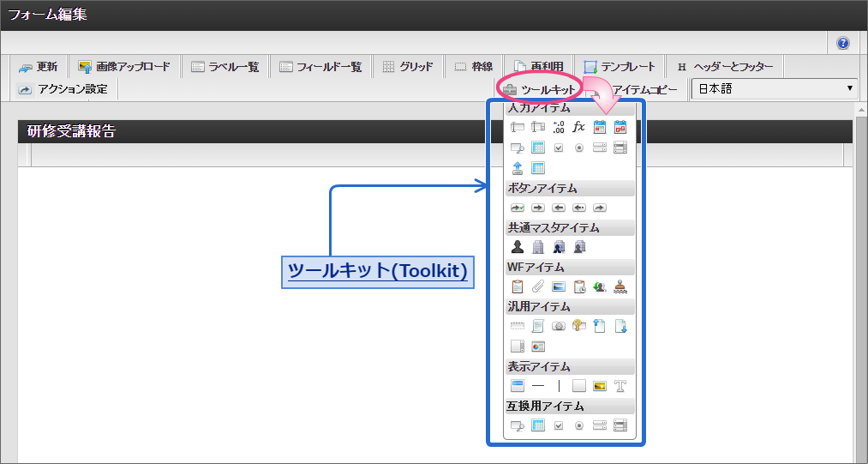Select the horizontal line item

click(x=537, y=386)
